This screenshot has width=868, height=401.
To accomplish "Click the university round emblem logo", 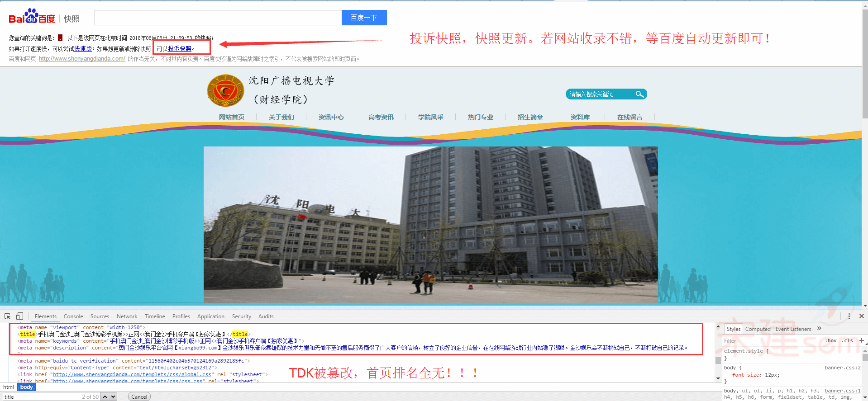I will [x=225, y=90].
